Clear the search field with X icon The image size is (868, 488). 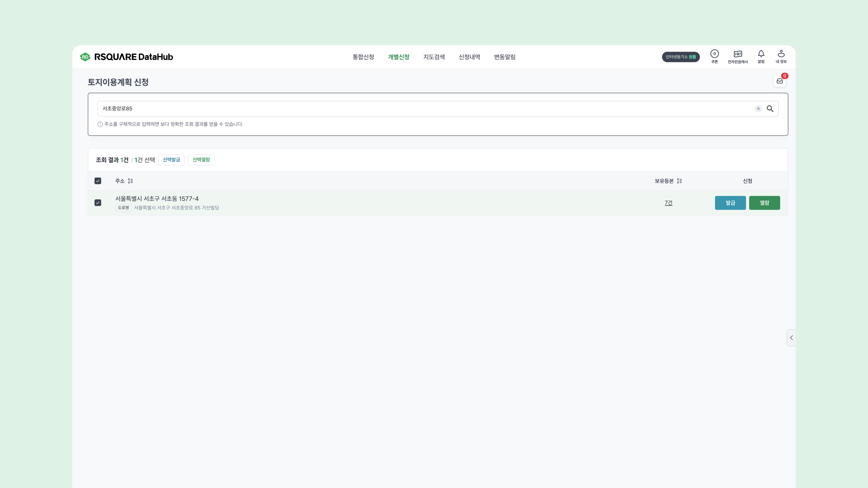pyautogui.click(x=758, y=108)
